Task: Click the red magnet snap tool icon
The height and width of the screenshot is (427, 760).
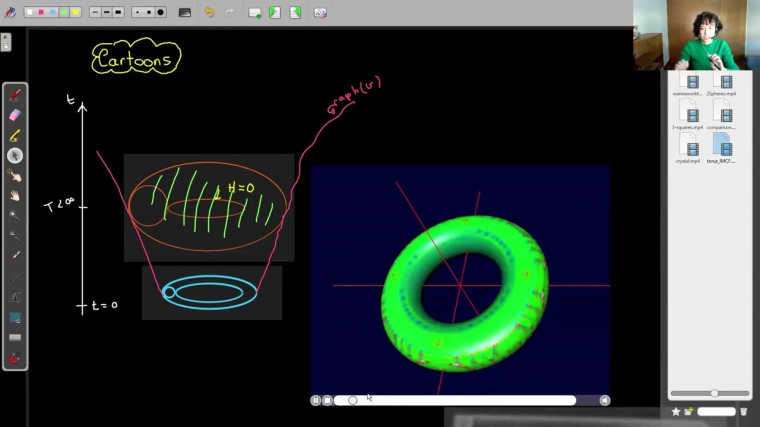Action: [15, 358]
